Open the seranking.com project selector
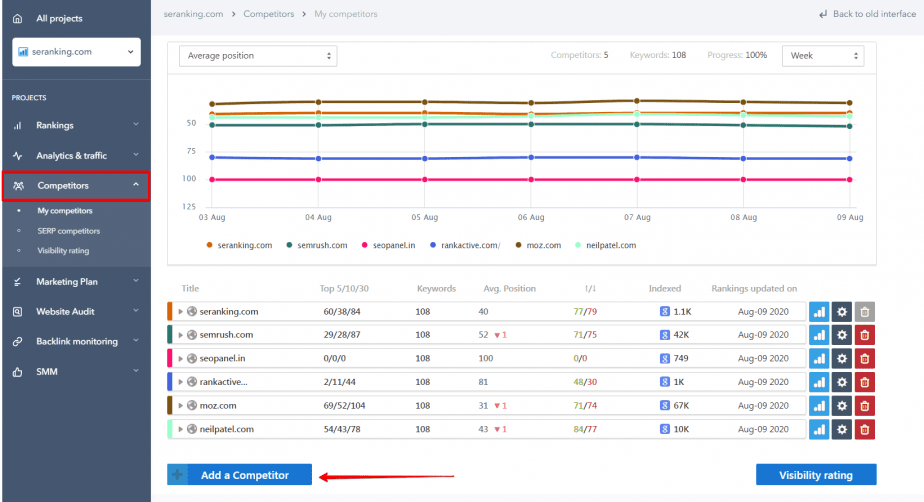The height and width of the screenshot is (502, 924). (77, 52)
